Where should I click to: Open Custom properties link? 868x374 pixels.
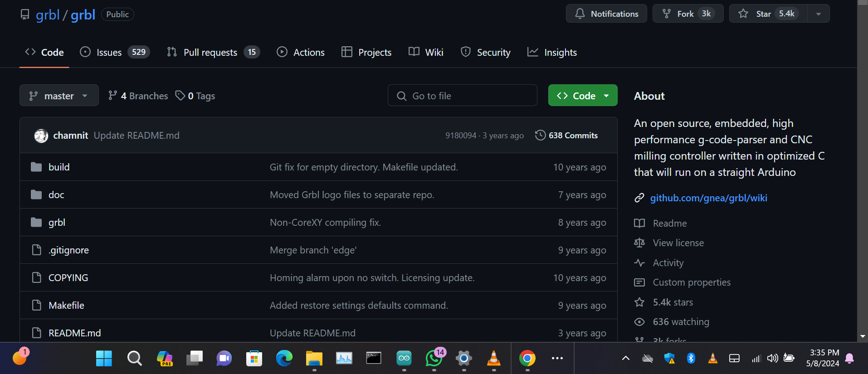pyautogui.click(x=692, y=282)
